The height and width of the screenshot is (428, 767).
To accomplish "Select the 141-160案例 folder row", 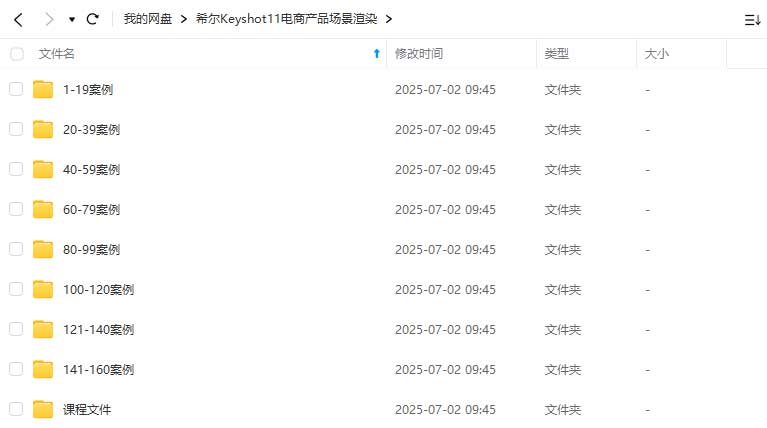I will (384, 369).
